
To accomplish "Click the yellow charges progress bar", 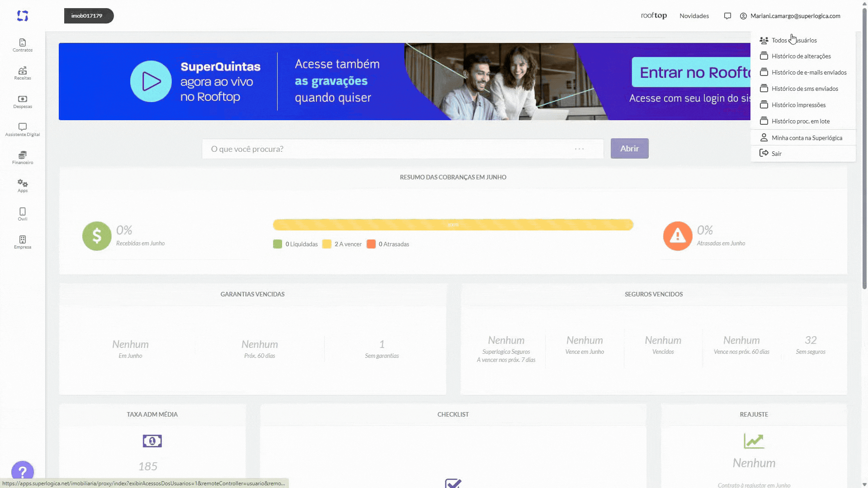I will click(453, 225).
